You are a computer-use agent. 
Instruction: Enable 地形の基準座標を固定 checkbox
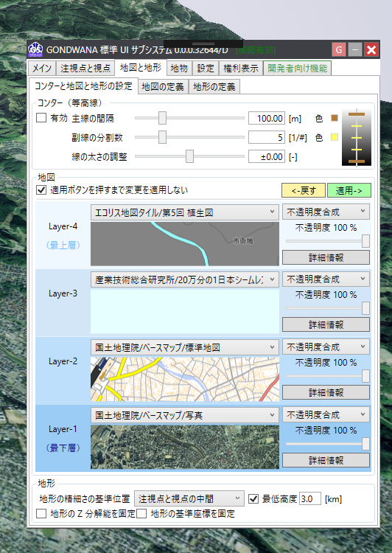[141, 513]
